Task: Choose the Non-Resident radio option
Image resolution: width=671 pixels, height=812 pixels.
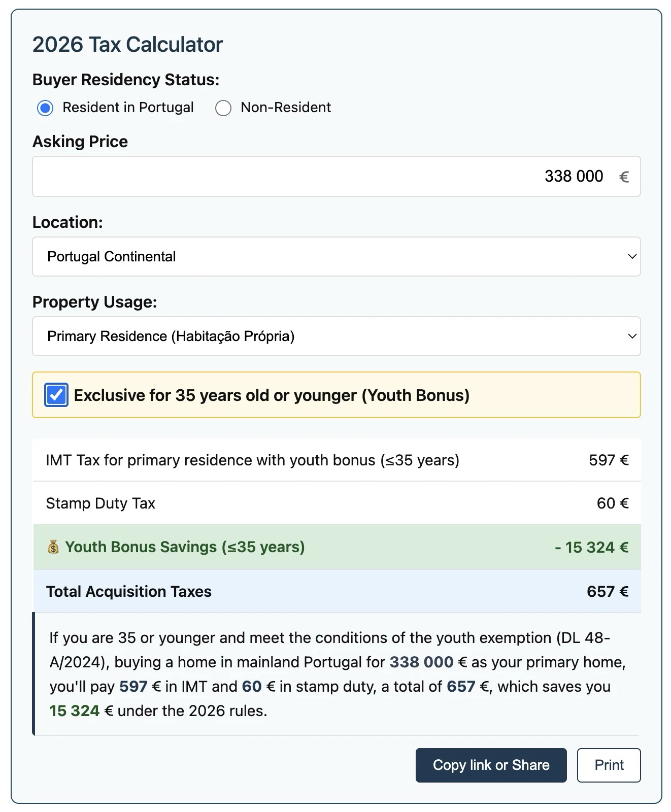Action: [x=223, y=108]
